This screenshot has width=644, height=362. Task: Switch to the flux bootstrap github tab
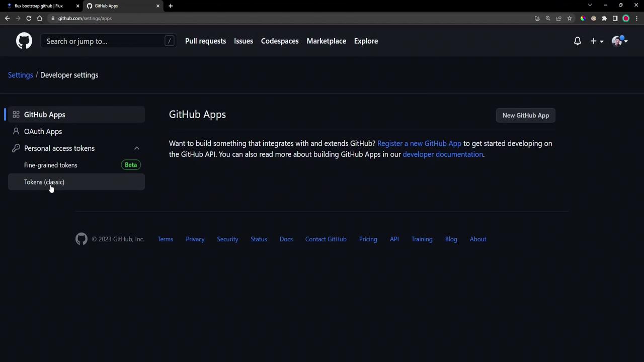point(39,6)
